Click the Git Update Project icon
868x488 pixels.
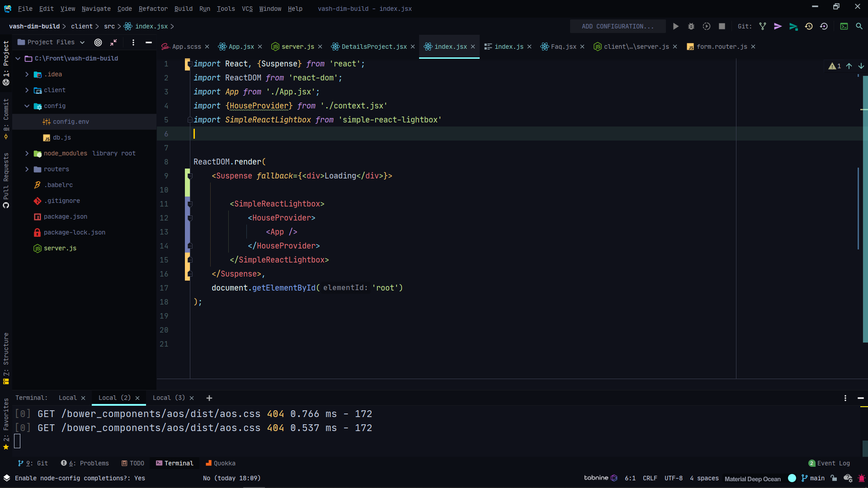pyautogui.click(x=763, y=26)
